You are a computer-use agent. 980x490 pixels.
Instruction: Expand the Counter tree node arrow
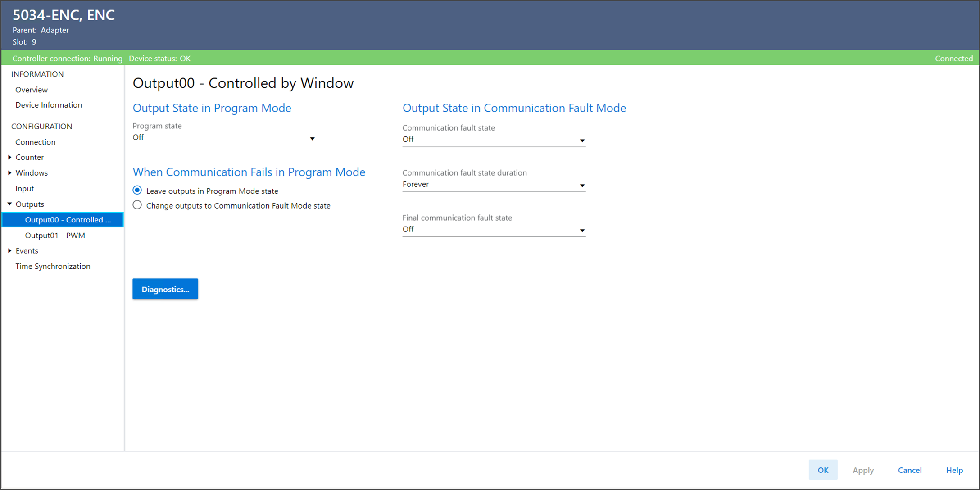[9, 157]
